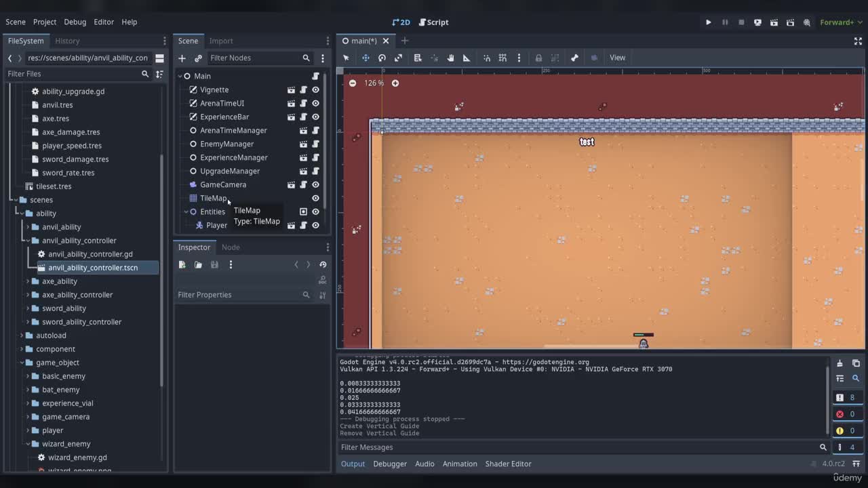Collapse the Main node in the scene tree
The width and height of the screenshot is (868, 488).
(x=180, y=76)
